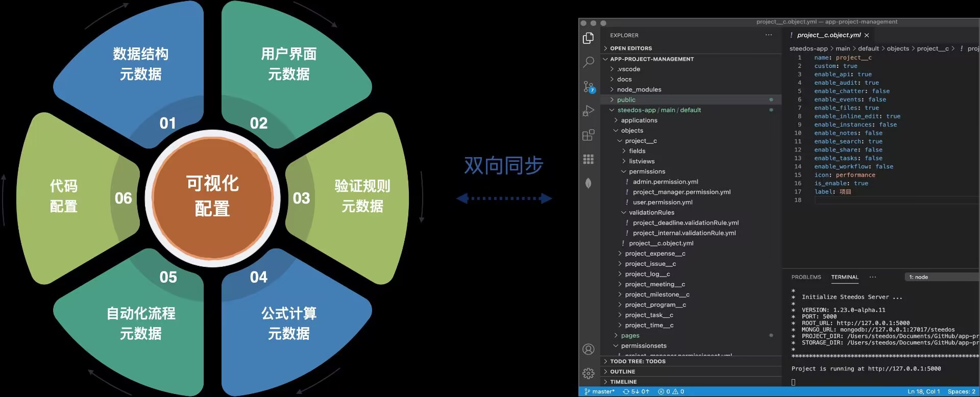Expand the TIMELINE section

click(x=691, y=382)
